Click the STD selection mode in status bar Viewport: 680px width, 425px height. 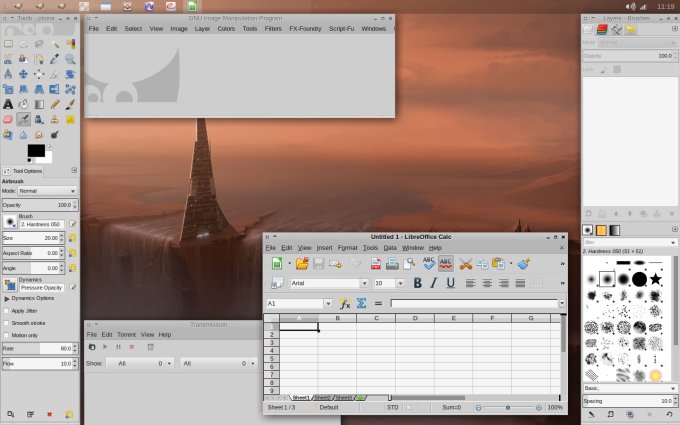pyautogui.click(x=392, y=407)
